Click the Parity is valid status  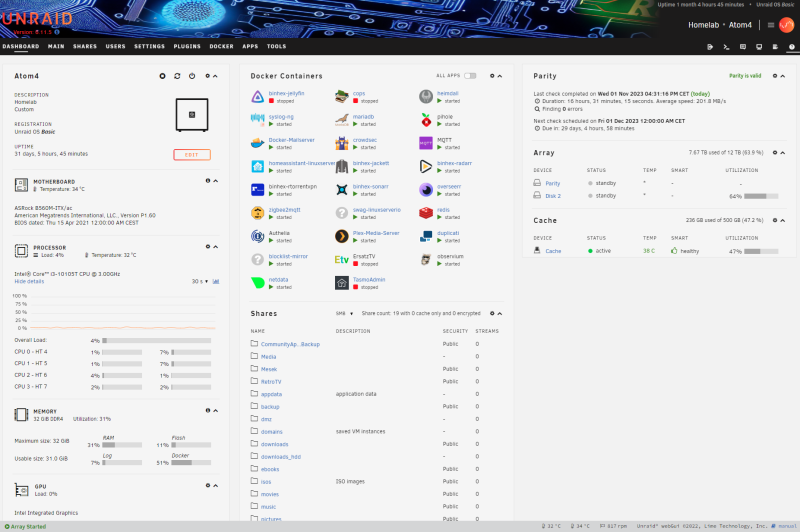coord(745,76)
